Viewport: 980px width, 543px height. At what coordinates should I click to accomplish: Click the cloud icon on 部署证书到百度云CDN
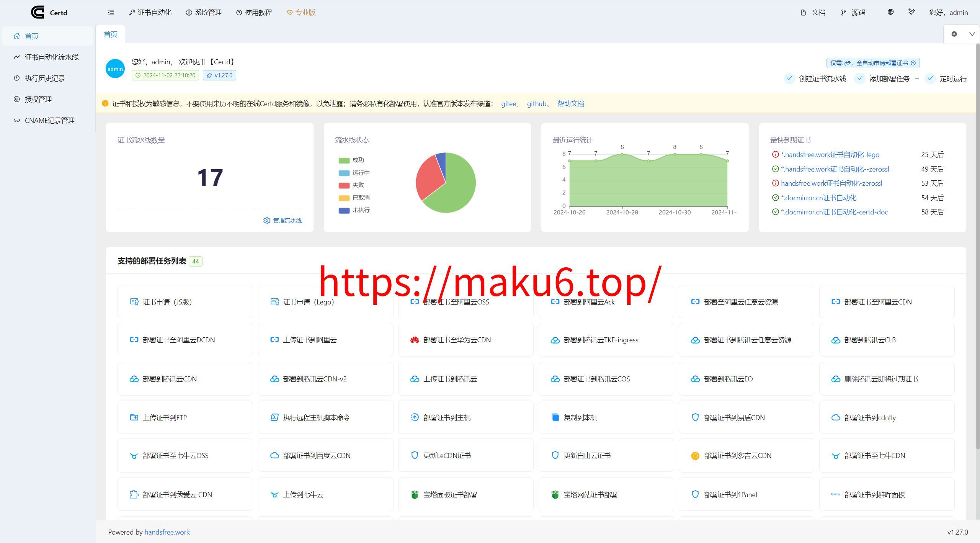(x=274, y=455)
